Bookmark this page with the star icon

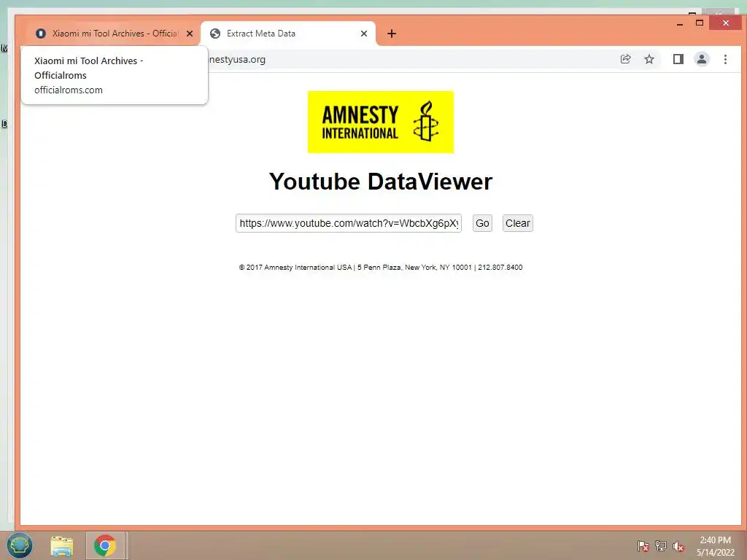tap(649, 59)
